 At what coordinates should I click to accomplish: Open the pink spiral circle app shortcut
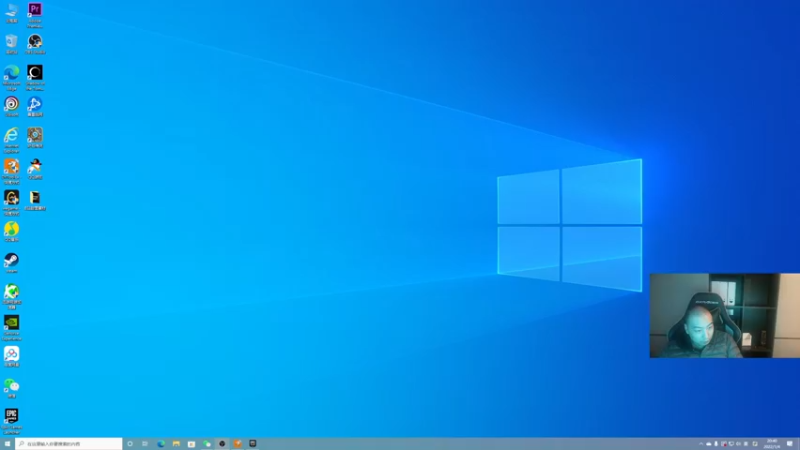point(11,107)
